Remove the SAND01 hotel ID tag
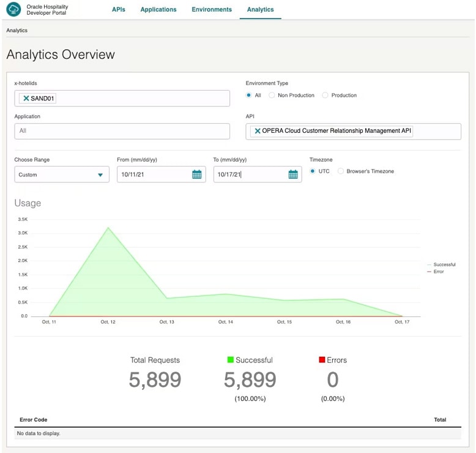This screenshot has width=476, height=453. pyautogui.click(x=26, y=99)
